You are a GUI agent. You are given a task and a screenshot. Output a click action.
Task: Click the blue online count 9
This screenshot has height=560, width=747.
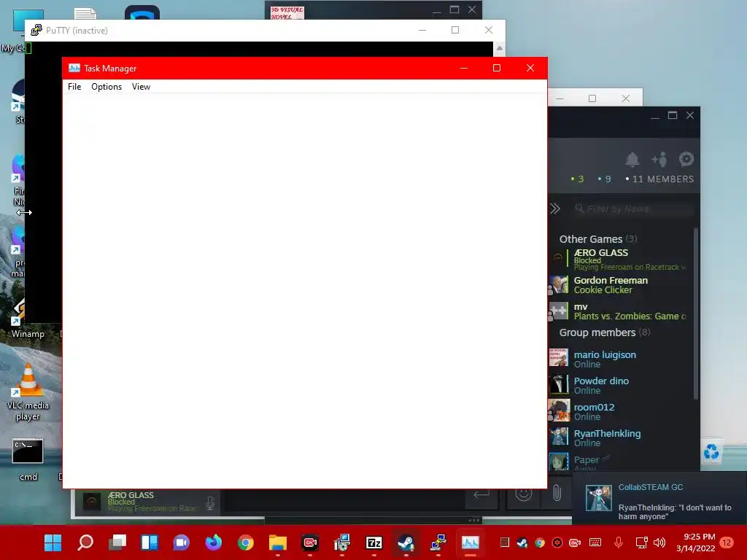(605, 179)
